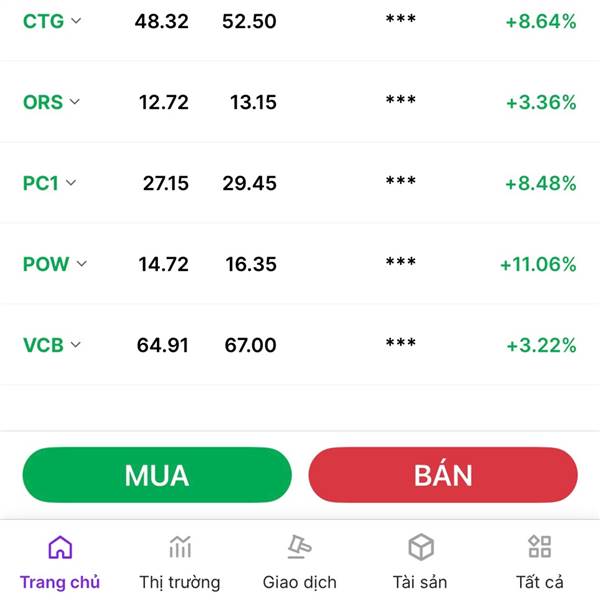Viewport: 600px width, 600px height.
Task: Tap the PC1 market price 29.45
Action: point(249,183)
